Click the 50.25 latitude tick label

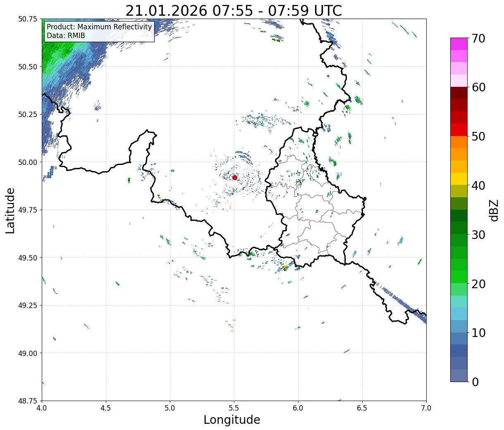[28, 115]
